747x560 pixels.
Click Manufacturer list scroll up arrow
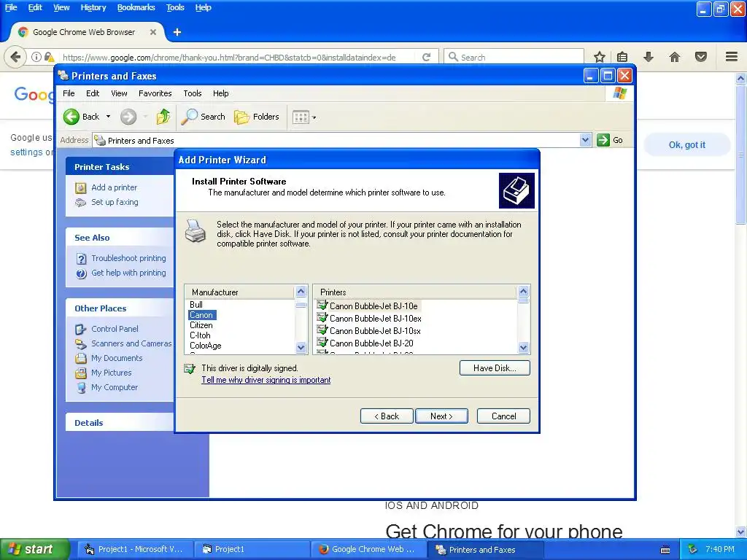click(x=301, y=292)
